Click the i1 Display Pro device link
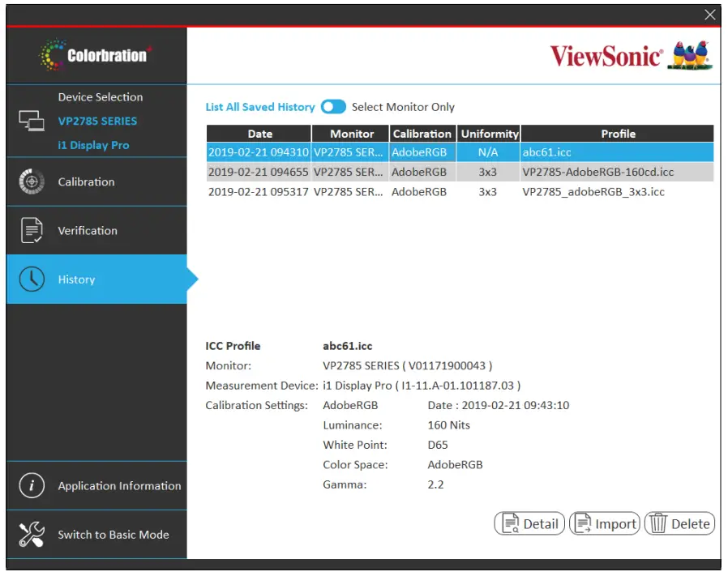728x576 pixels. (x=93, y=145)
